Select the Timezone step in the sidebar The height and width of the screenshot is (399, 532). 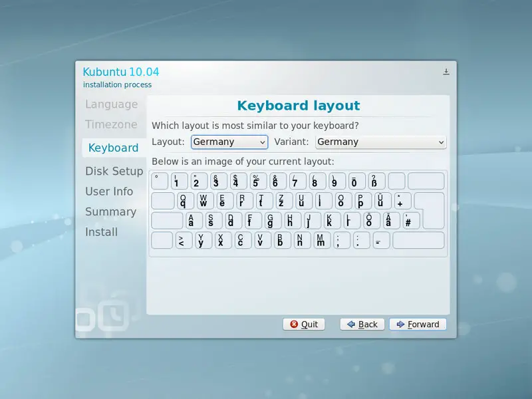pyautogui.click(x=111, y=124)
